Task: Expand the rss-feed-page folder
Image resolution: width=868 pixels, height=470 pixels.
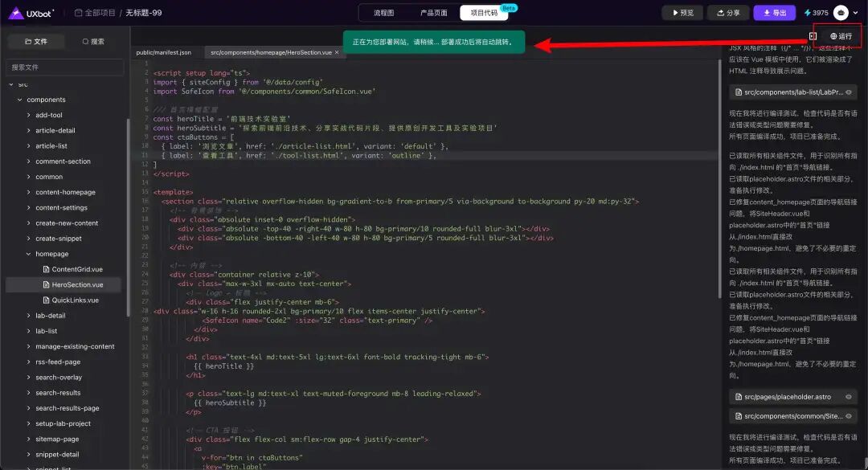Action: pyautogui.click(x=29, y=362)
